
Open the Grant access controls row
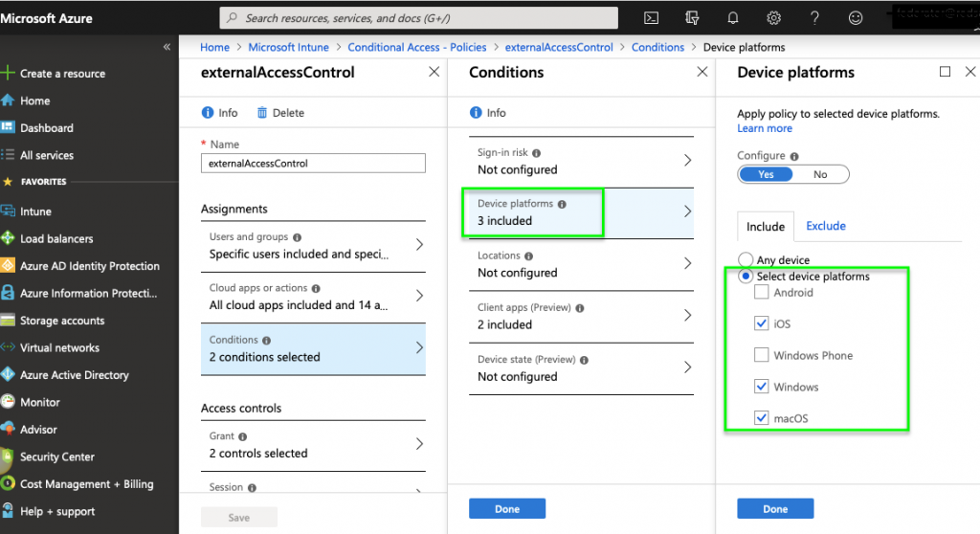click(x=314, y=445)
